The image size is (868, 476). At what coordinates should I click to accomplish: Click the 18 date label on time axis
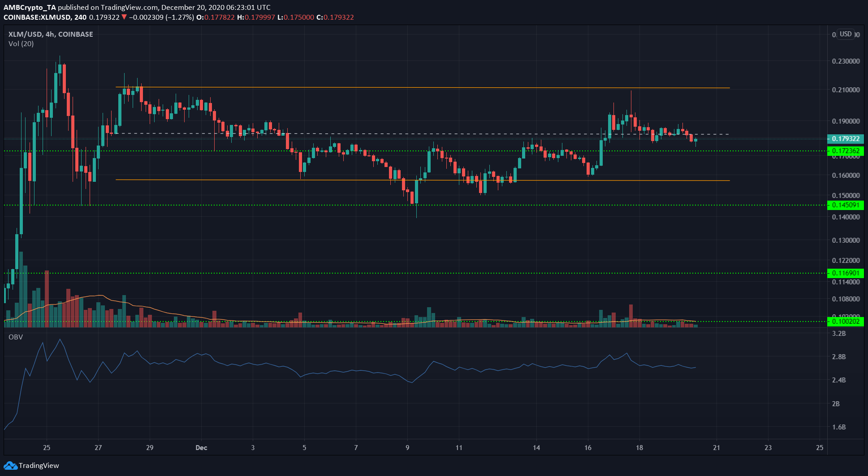(639, 448)
